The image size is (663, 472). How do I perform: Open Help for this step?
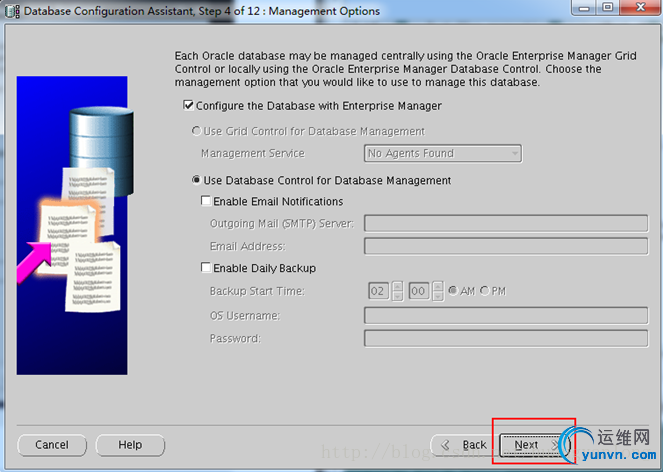[x=130, y=445]
